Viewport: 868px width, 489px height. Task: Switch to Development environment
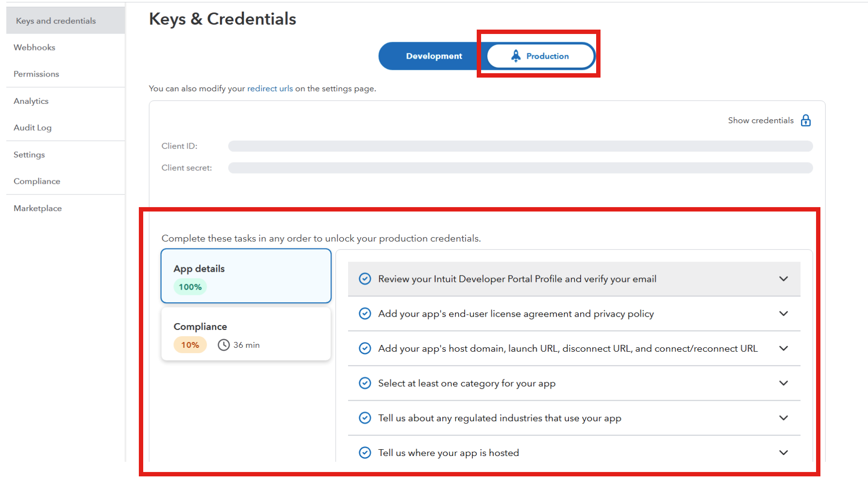tap(434, 56)
